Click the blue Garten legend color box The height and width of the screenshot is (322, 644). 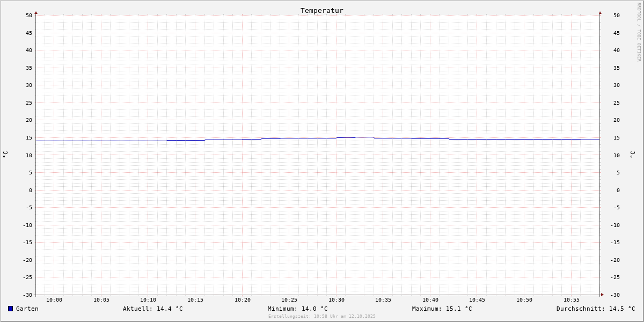coord(10,309)
